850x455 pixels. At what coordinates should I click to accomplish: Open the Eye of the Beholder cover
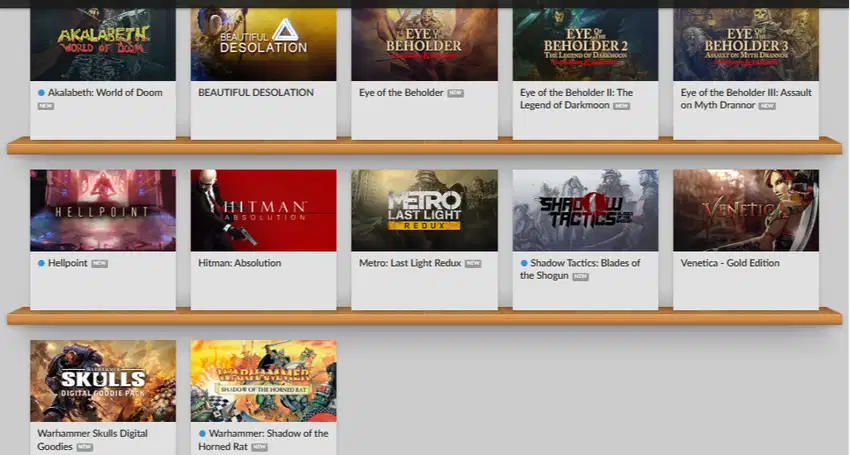tap(424, 44)
